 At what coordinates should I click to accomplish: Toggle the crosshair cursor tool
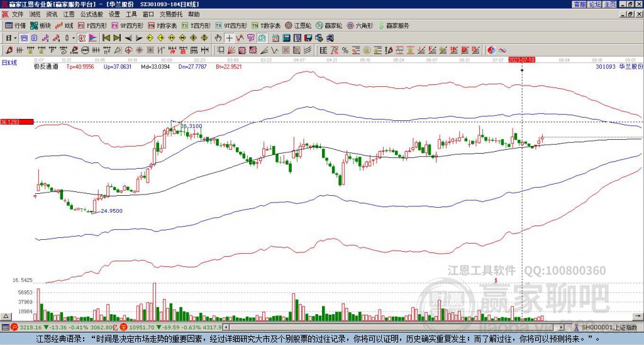click(x=229, y=38)
